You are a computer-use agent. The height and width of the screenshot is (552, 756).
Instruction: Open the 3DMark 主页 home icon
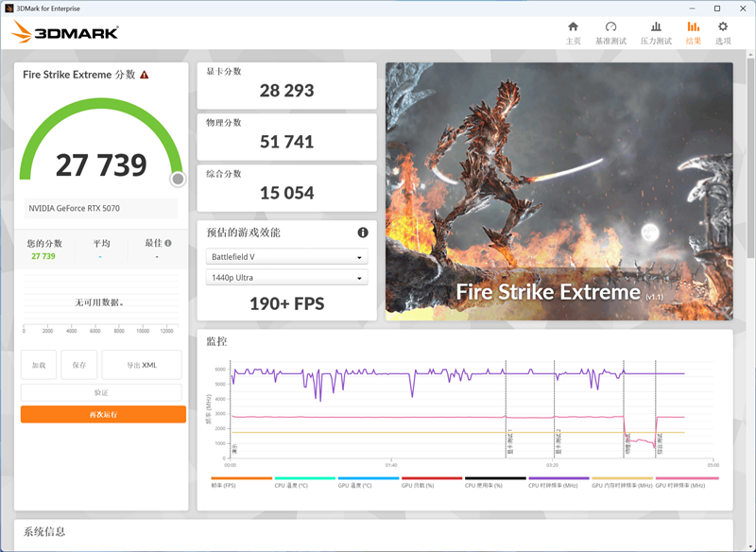(x=573, y=28)
